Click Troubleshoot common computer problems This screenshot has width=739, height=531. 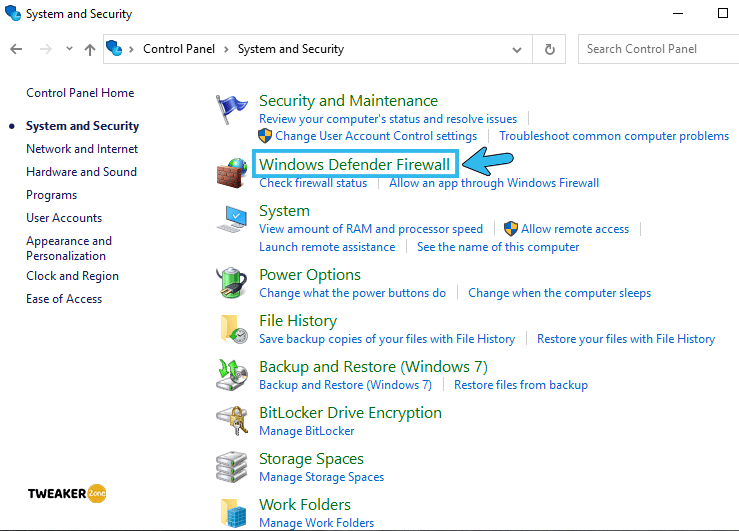coord(614,136)
